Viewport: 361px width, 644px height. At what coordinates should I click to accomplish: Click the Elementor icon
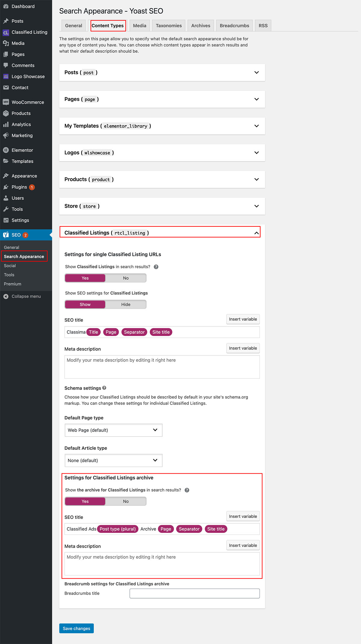6,150
